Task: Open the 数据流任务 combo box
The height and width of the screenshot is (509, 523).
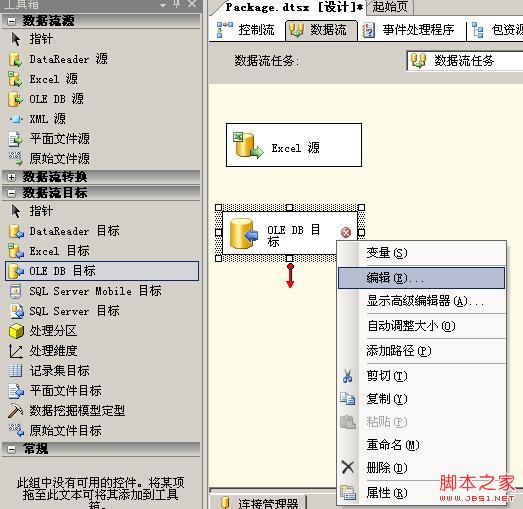Action: tap(465, 61)
